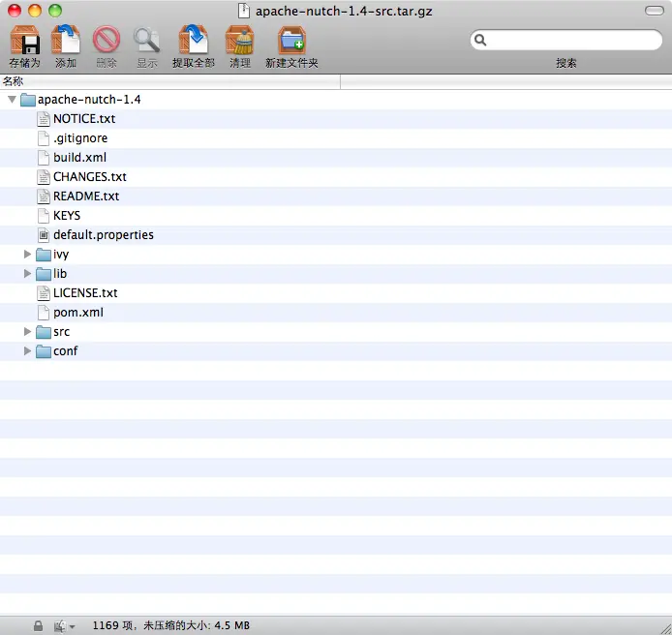Click the archive document icon in the title bar

point(244,11)
